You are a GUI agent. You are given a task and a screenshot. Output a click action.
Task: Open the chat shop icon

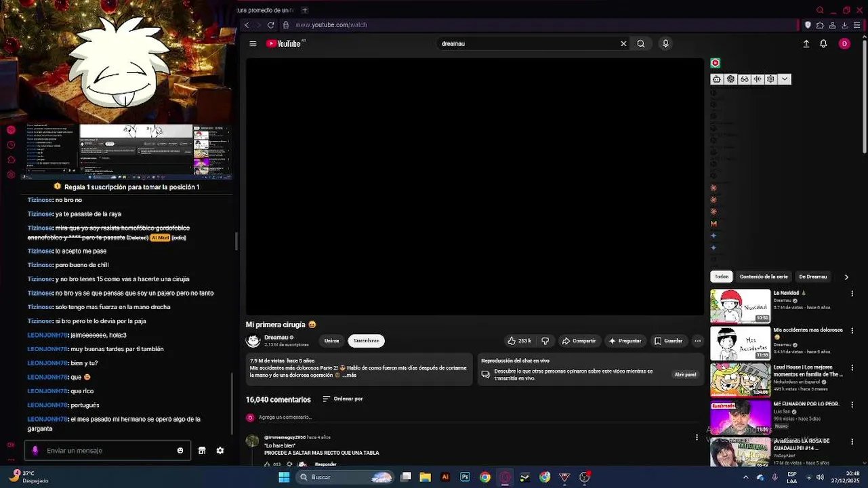[x=202, y=451]
